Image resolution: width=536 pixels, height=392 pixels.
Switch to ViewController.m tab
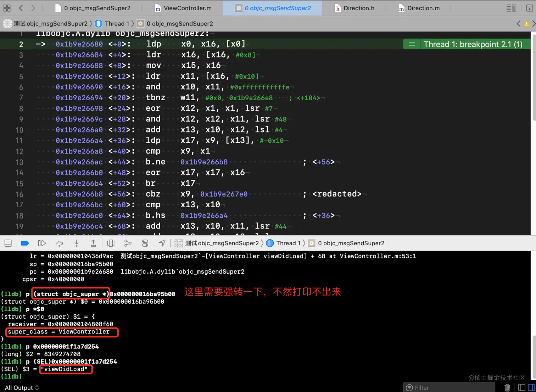pos(183,8)
